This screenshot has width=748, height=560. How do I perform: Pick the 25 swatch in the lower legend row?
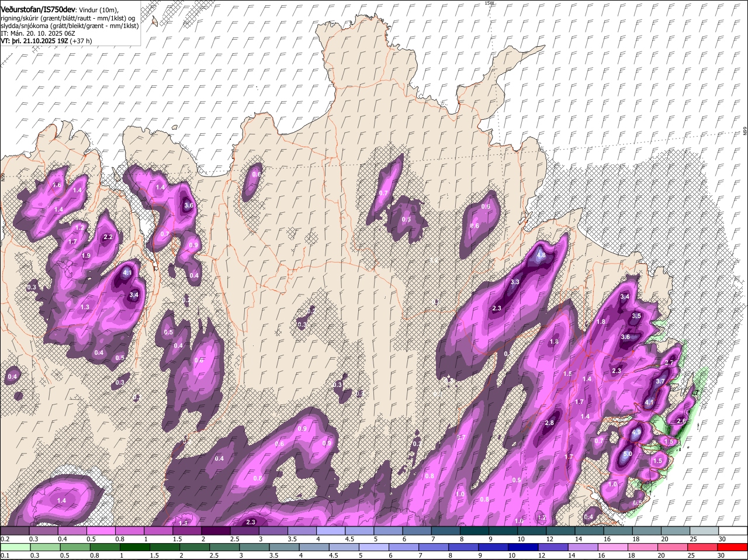703,548
